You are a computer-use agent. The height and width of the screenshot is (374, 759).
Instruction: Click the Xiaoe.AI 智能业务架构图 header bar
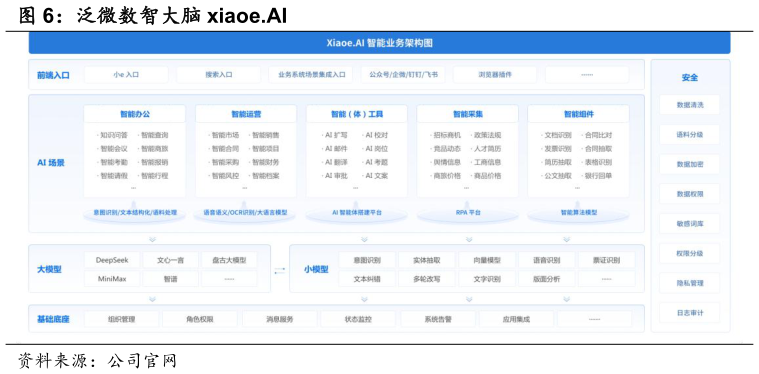coord(379,43)
